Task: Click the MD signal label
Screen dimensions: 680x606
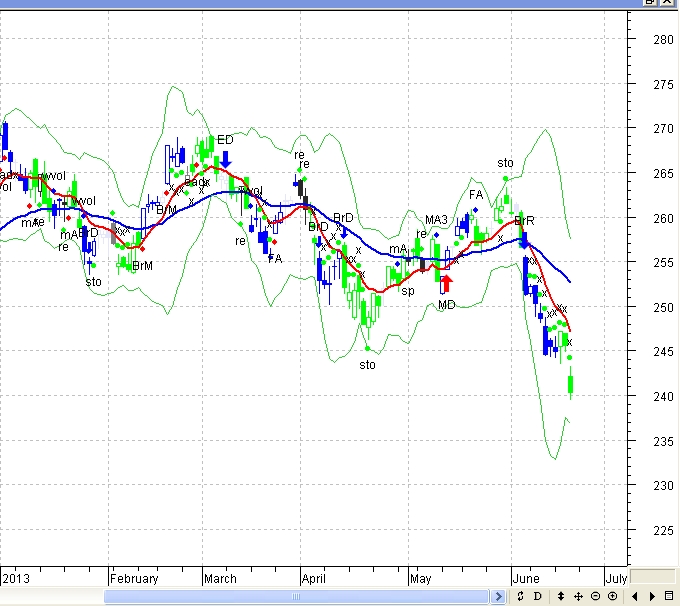Action: (447, 305)
